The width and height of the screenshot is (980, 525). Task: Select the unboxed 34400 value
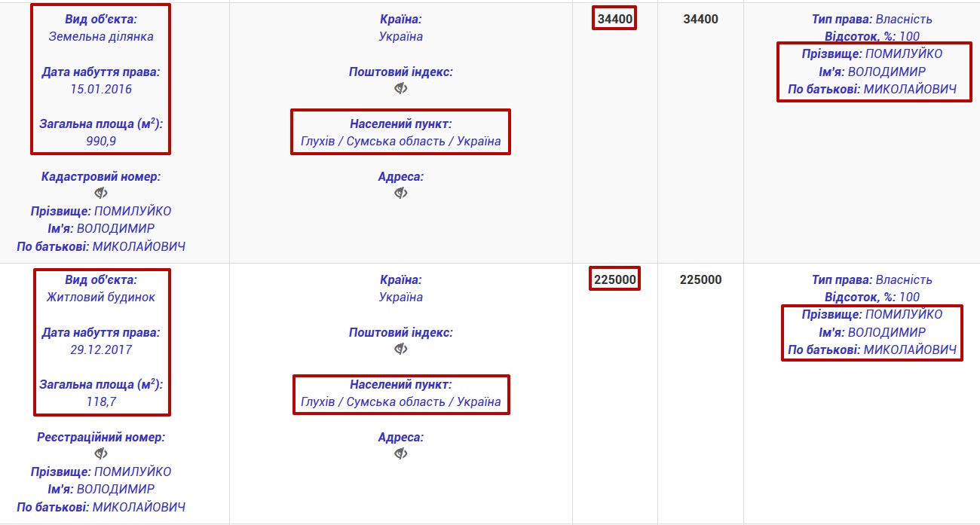[x=700, y=20]
